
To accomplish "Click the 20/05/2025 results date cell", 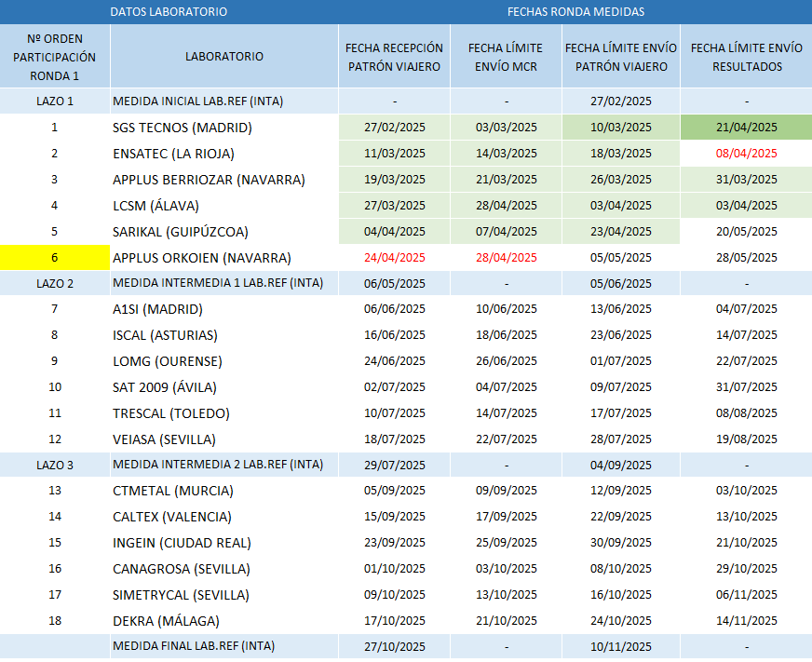I will (746, 232).
